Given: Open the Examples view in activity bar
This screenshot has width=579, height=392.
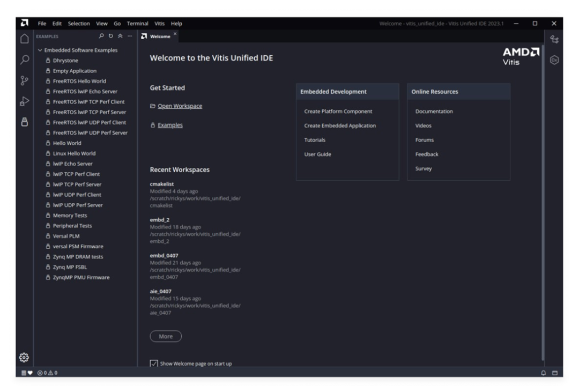Looking at the screenshot, I should (x=24, y=122).
